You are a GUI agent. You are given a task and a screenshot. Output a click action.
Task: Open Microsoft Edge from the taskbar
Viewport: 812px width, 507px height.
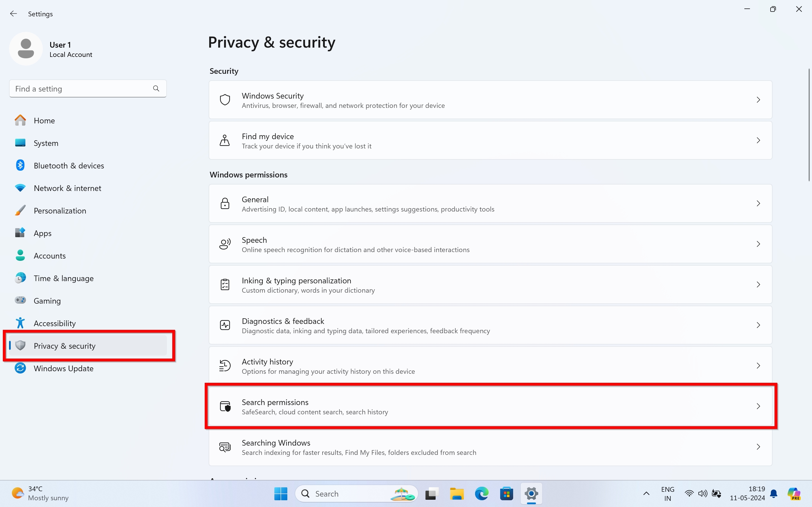tap(482, 493)
